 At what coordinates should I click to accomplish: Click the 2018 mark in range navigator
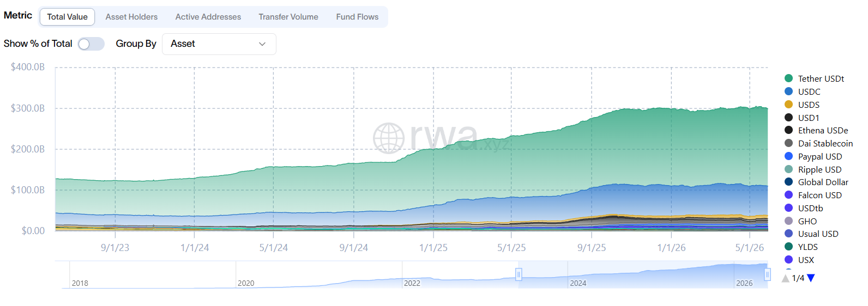click(80, 283)
